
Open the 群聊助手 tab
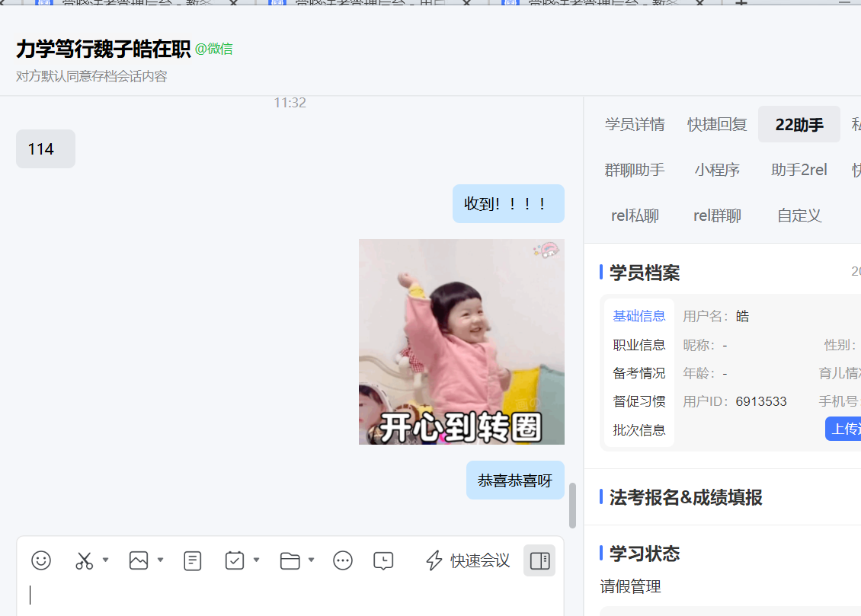point(635,170)
